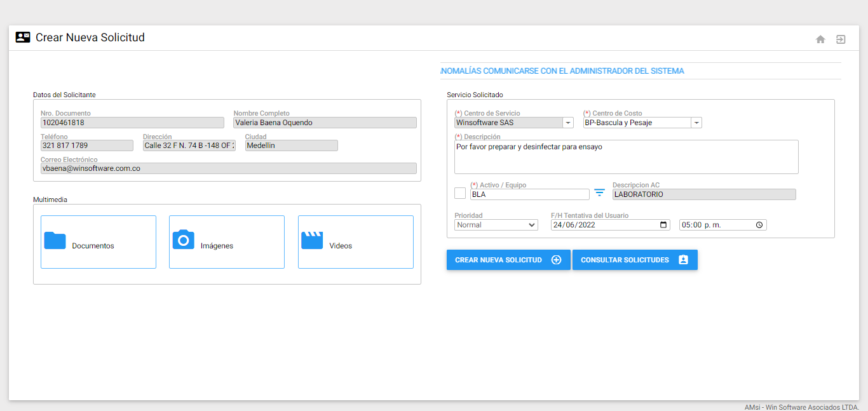The width and height of the screenshot is (868, 411).
Task: Click the date field showing 24/06/2022
Action: [611, 225]
